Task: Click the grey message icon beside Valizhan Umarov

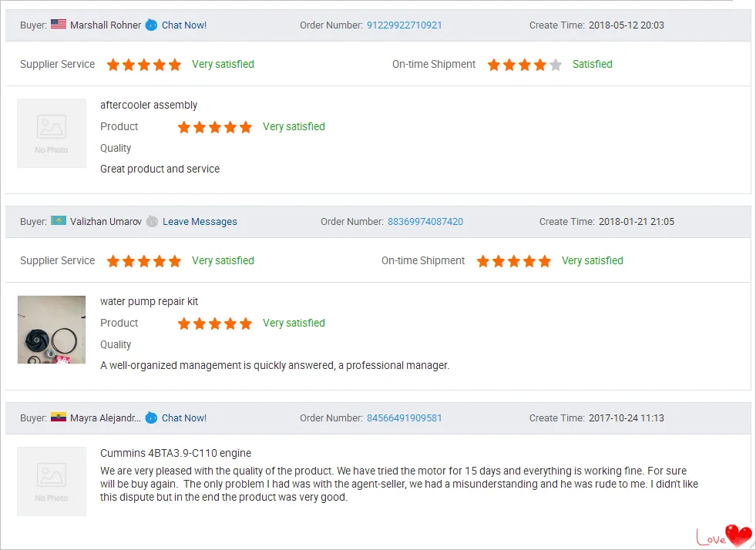Action: (152, 221)
